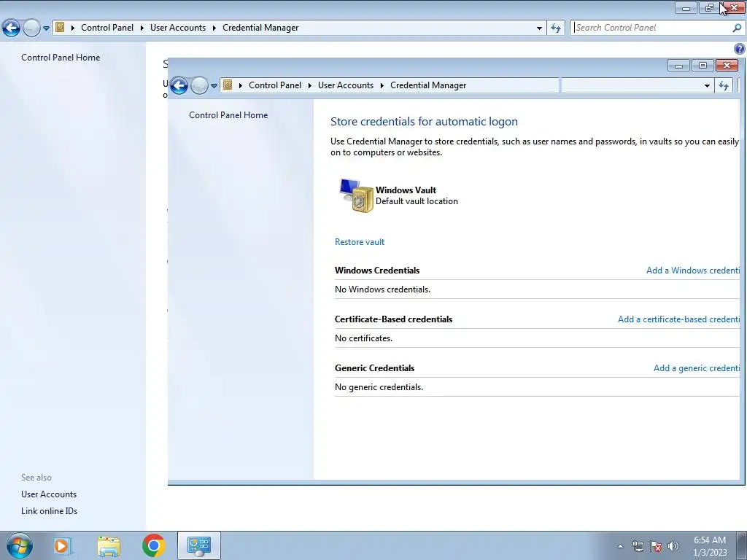Minimize the background Control Panel window

tap(686, 7)
